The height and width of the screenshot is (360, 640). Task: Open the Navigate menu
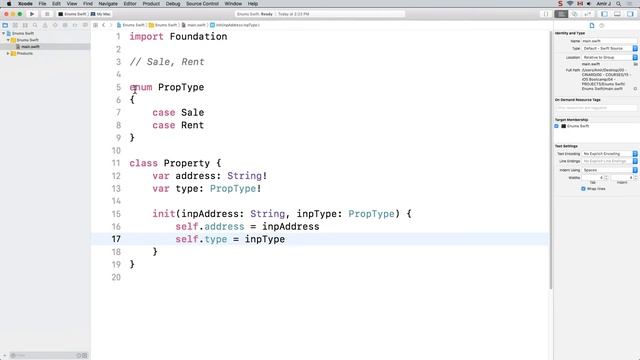(x=108, y=4)
